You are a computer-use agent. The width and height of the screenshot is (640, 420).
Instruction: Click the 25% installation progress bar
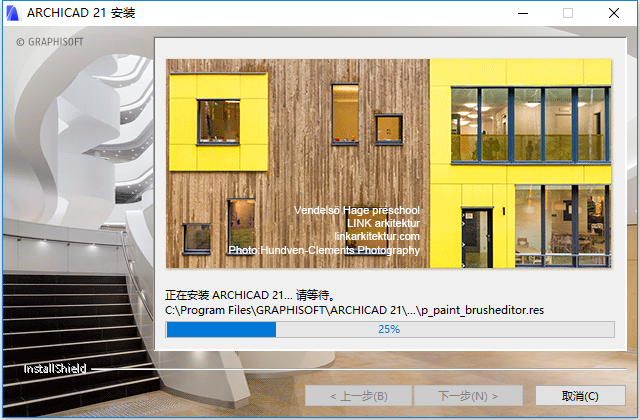(x=390, y=329)
